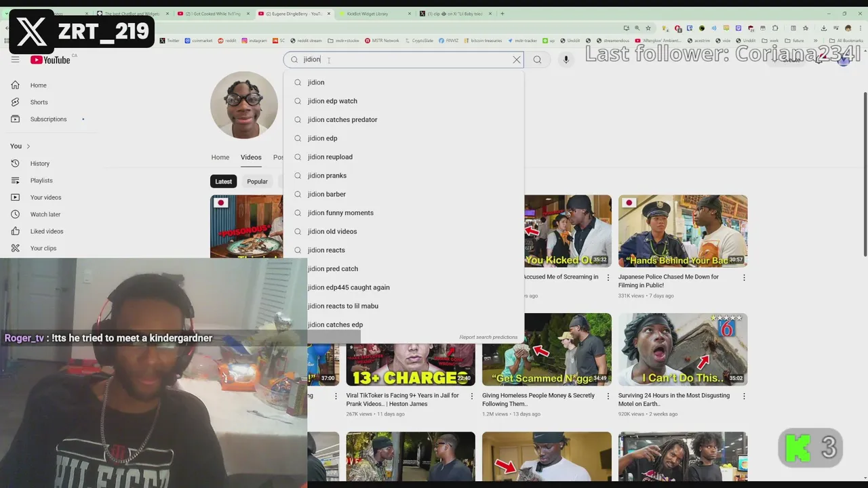Open Subscriptions in the sidebar
The image size is (868, 488).
(48, 119)
